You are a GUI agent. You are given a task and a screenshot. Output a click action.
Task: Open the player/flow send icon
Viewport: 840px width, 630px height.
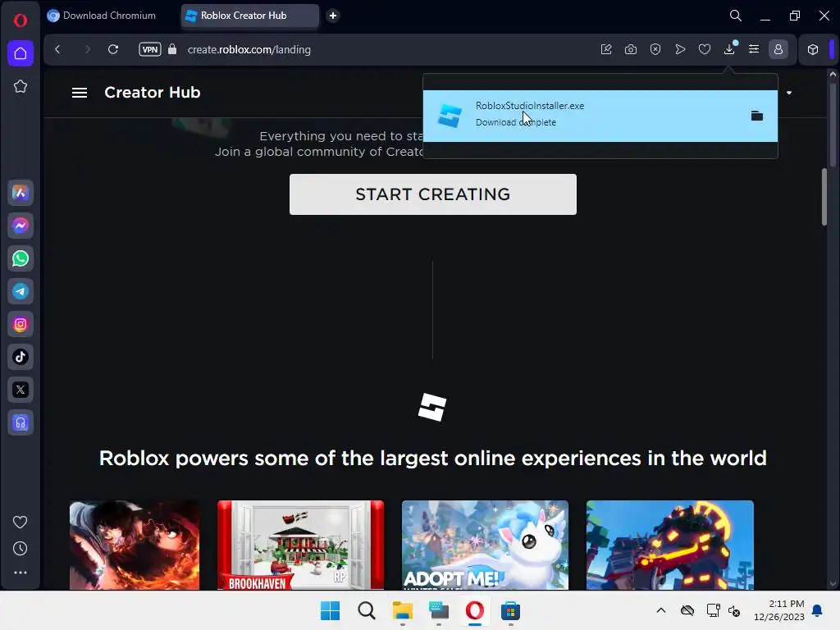(680, 49)
